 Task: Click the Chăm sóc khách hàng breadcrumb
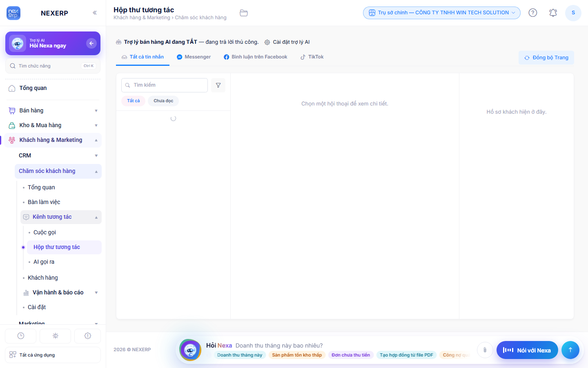click(201, 18)
